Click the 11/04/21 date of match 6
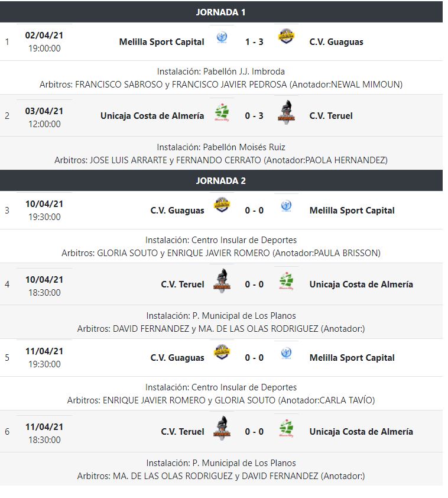Viewport: 448px width, 498px height. tap(44, 427)
